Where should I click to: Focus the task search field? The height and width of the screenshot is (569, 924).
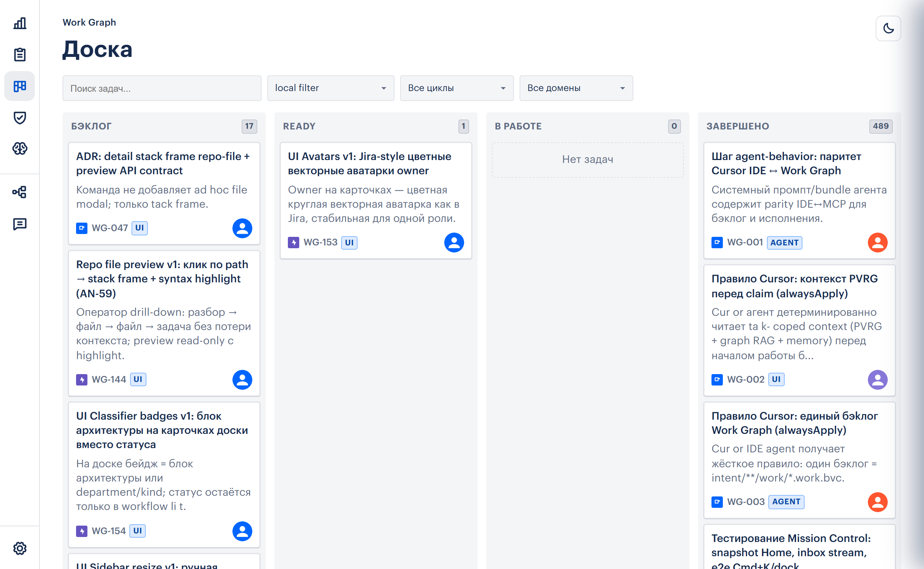(162, 88)
